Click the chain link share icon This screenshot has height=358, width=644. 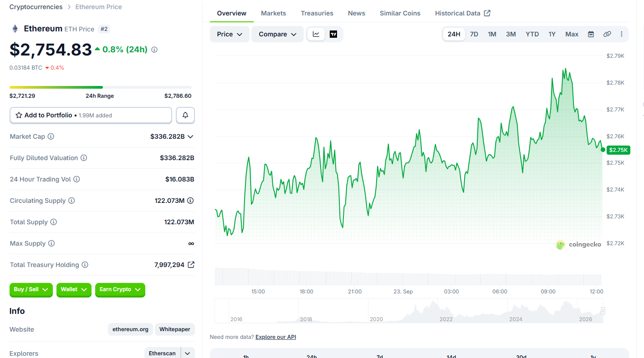coord(607,34)
